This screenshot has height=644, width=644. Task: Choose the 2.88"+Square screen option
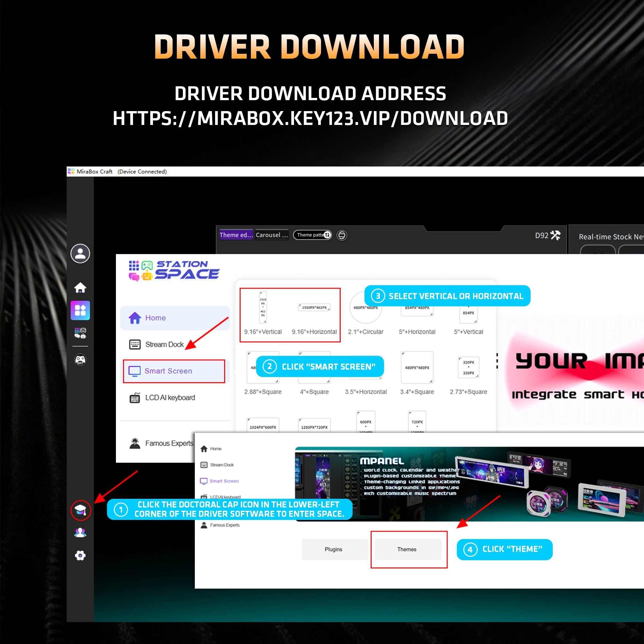click(263, 373)
